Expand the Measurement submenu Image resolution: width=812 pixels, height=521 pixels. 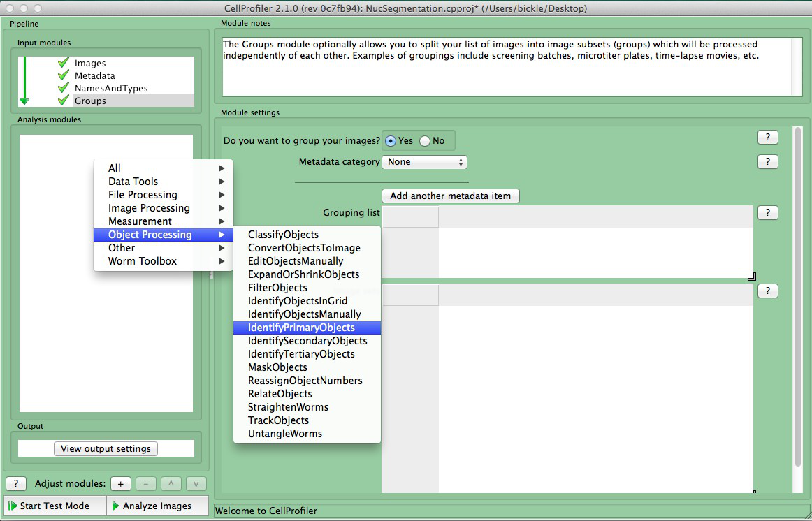tap(163, 221)
